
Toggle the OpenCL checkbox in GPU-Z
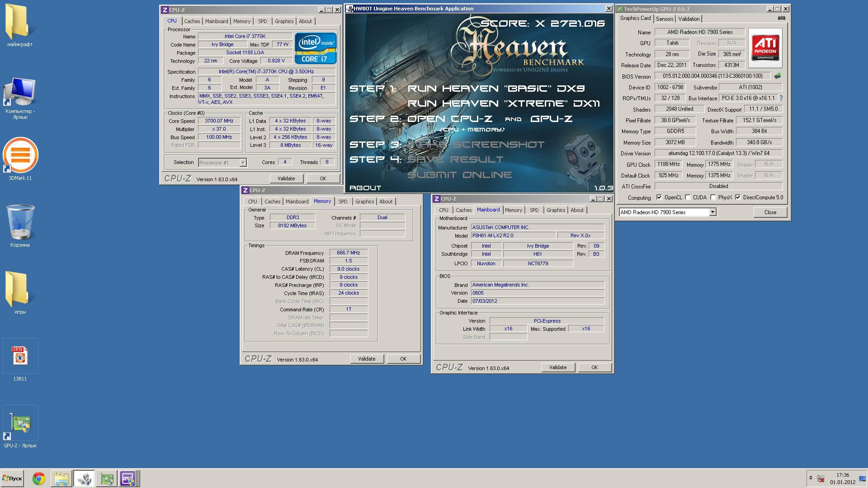click(x=659, y=197)
